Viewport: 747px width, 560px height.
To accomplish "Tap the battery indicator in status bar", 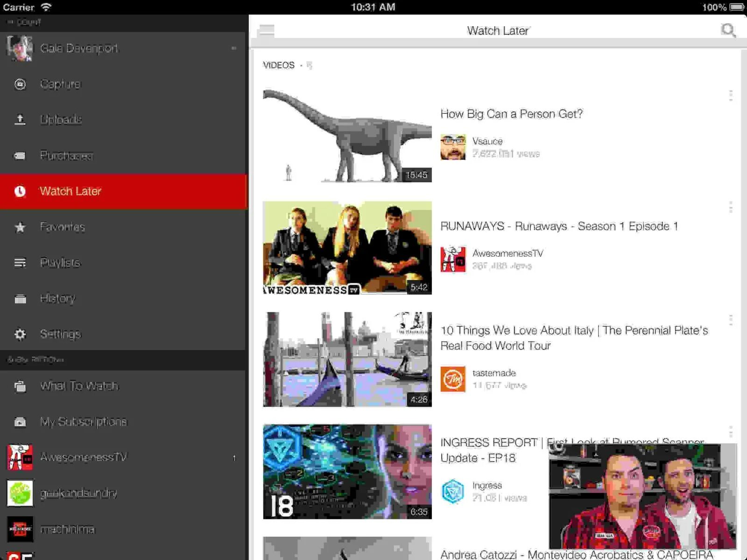I will [737, 7].
